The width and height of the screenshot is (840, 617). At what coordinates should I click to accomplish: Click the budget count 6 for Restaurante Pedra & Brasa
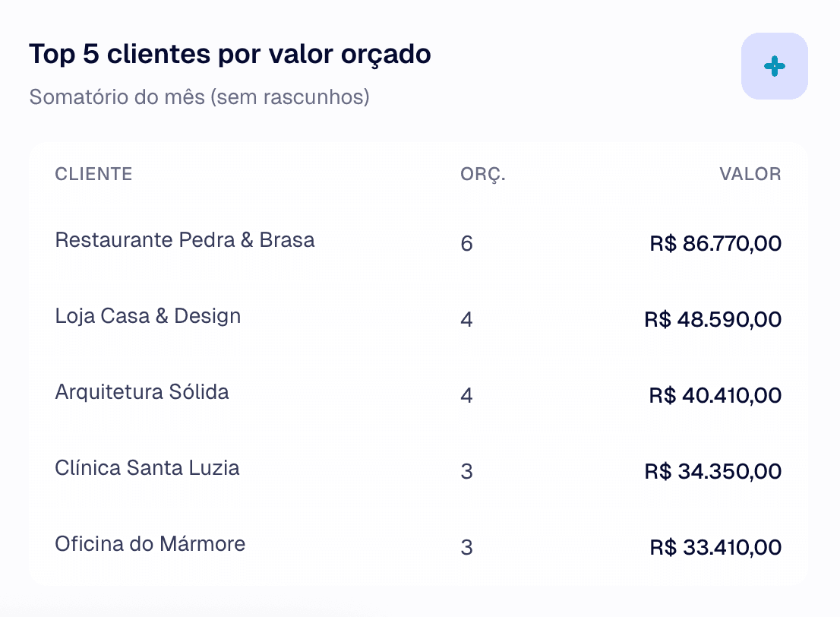pos(466,244)
